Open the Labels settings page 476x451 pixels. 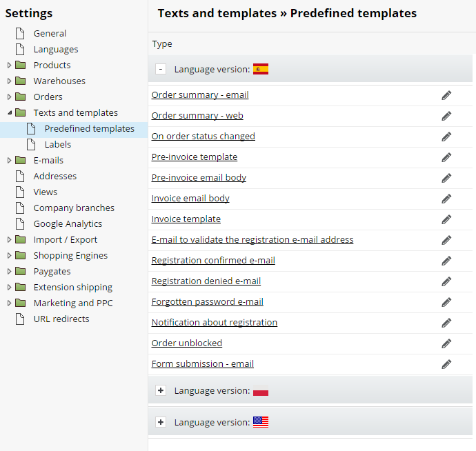coord(58,144)
